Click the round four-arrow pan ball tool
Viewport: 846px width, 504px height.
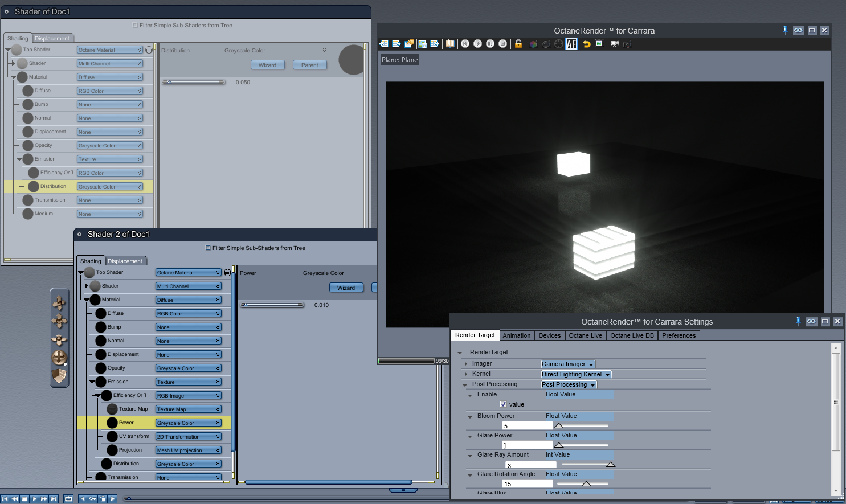(x=59, y=358)
